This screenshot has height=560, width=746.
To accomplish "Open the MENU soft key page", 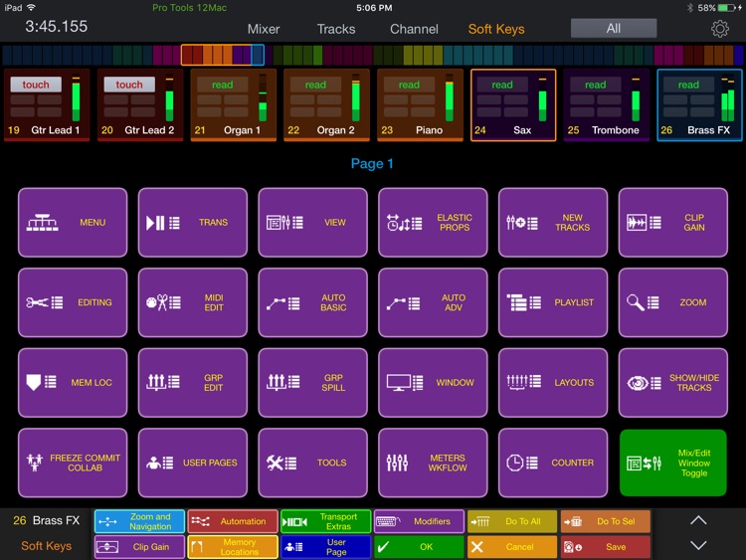I will click(73, 222).
